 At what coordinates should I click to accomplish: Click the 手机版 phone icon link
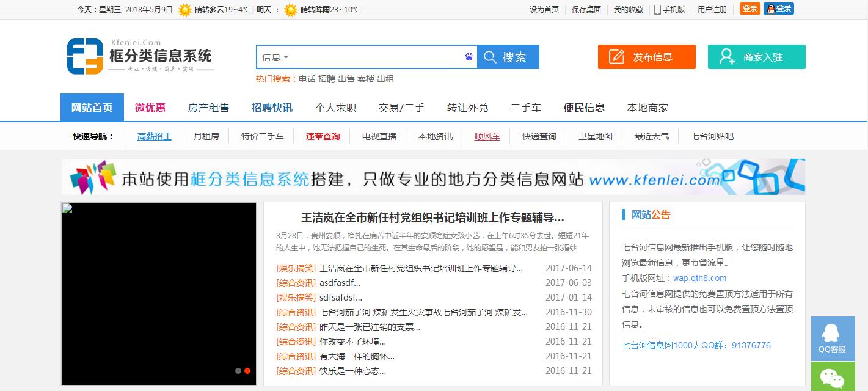pyautogui.click(x=669, y=9)
